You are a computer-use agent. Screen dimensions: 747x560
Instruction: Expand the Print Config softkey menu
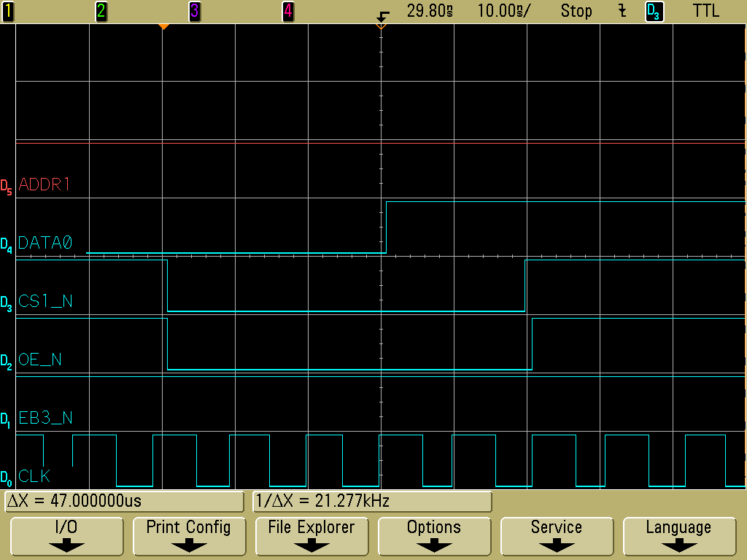pyautogui.click(x=188, y=536)
